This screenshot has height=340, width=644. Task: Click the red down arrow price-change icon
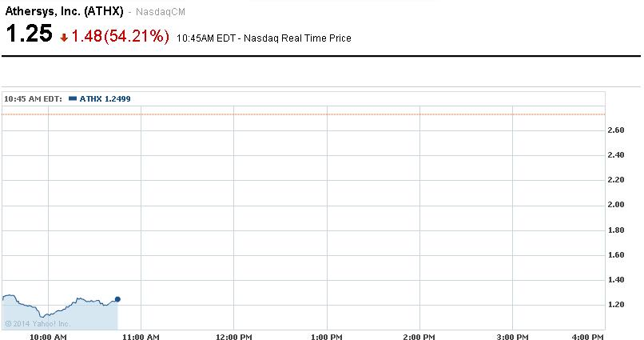coord(64,38)
